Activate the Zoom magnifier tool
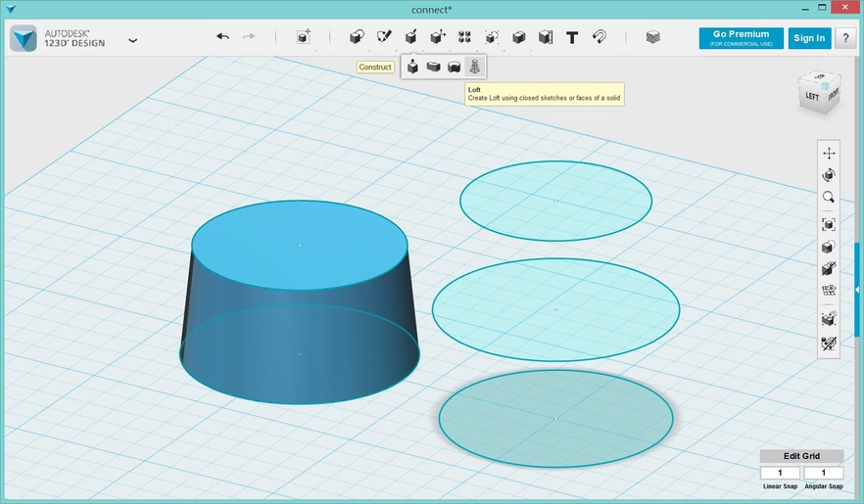The image size is (864, 504). pos(828,197)
